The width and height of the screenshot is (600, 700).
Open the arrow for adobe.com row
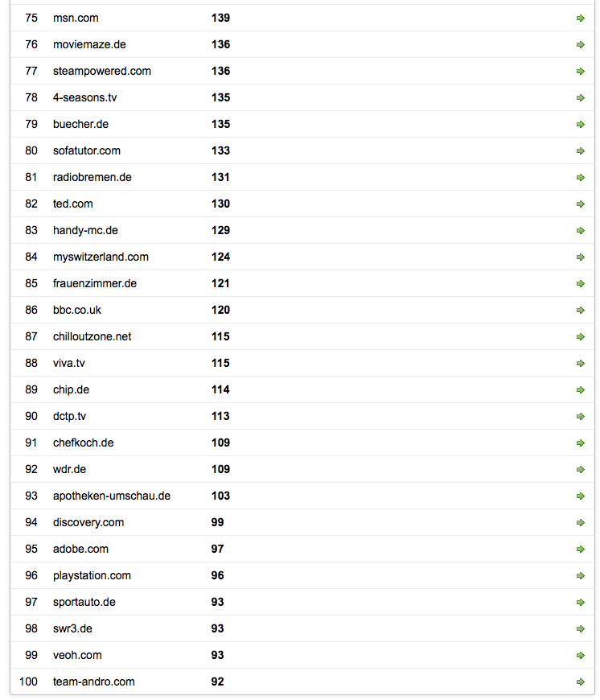(x=580, y=549)
